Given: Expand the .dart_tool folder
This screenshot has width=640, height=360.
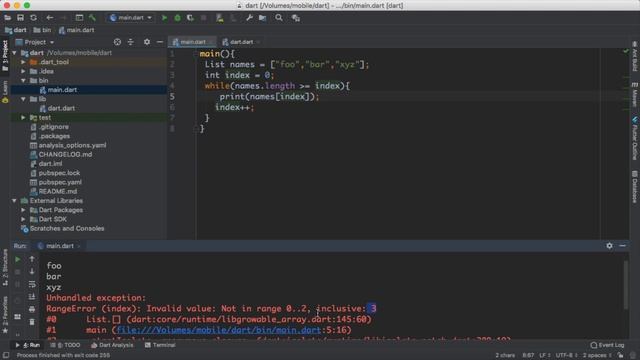Looking at the screenshot, I should click(23, 62).
